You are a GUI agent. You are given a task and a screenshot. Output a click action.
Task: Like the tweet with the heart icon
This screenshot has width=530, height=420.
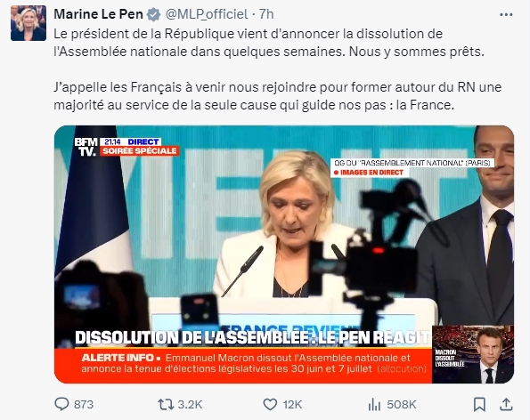point(270,404)
